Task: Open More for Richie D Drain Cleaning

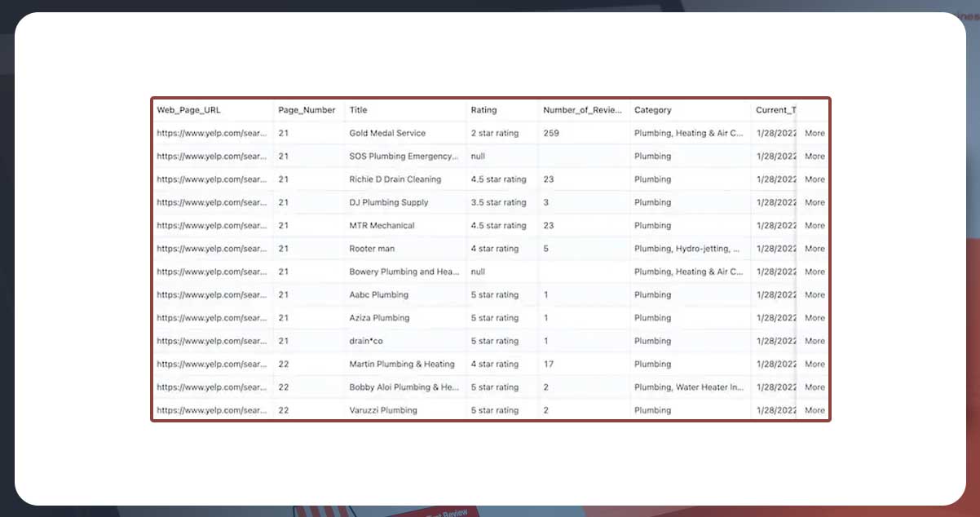Action: click(x=814, y=179)
